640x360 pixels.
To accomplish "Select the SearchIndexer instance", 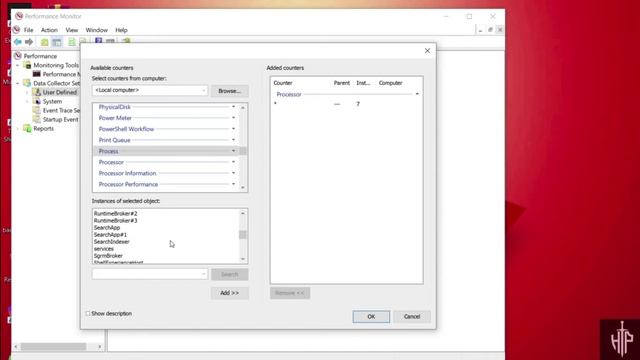I will pyautogui.click(x=111, y=242).
